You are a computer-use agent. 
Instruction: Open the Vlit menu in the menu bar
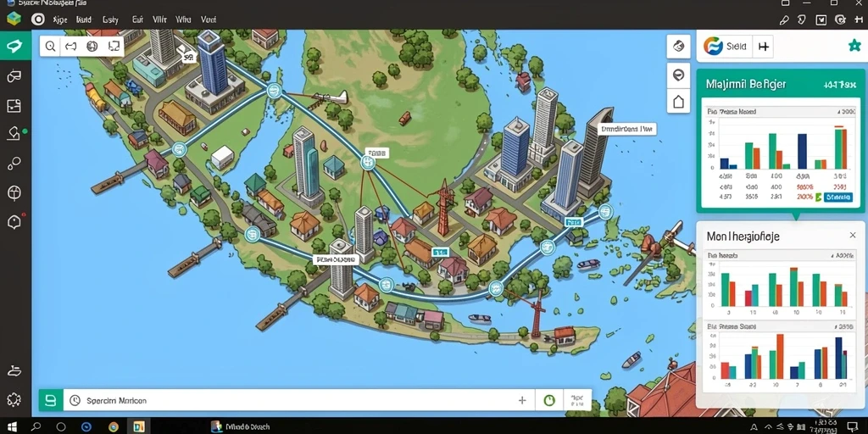point(159,19)
